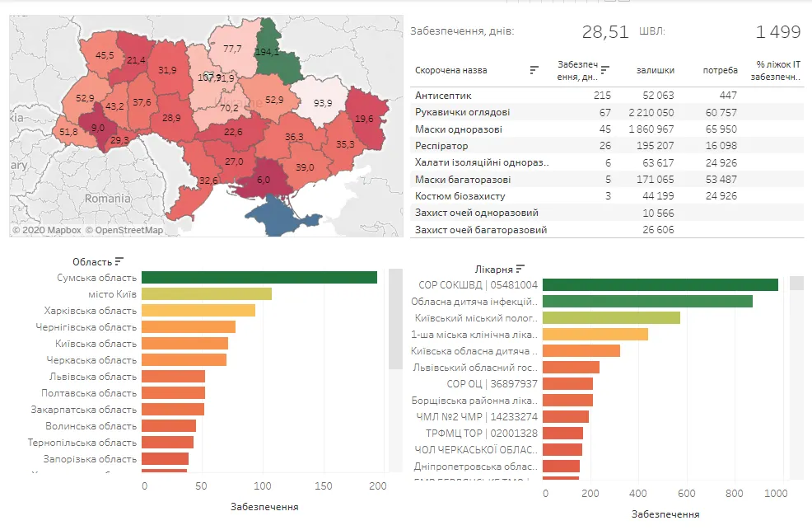Click scrollbar of Лікарня bar chart
The width and height of the screenshot is (812, 530).
[x=796, y=283]
